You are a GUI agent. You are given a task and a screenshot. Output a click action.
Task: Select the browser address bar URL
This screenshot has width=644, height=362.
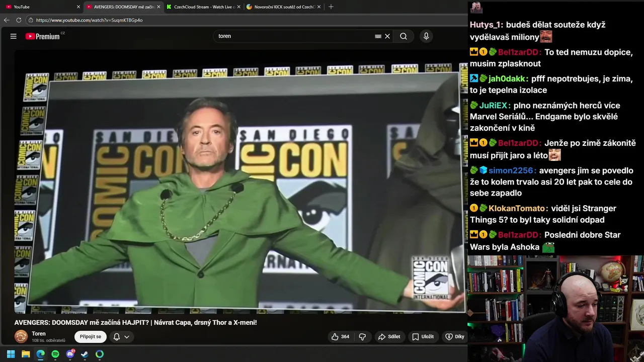(x=89, y=20)
